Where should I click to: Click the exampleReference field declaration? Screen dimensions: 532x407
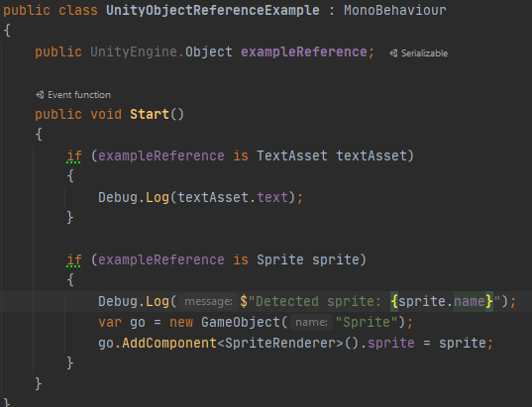304,51
